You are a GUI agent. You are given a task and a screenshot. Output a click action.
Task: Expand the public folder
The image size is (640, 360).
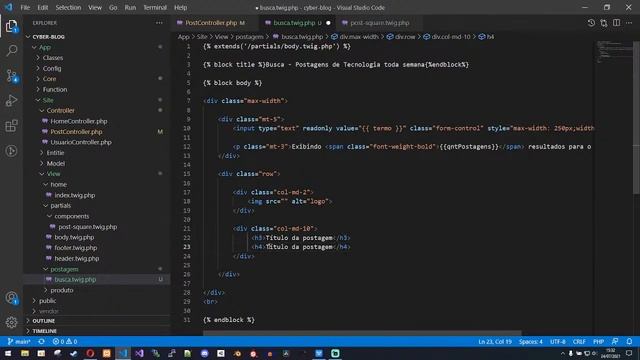47,301
